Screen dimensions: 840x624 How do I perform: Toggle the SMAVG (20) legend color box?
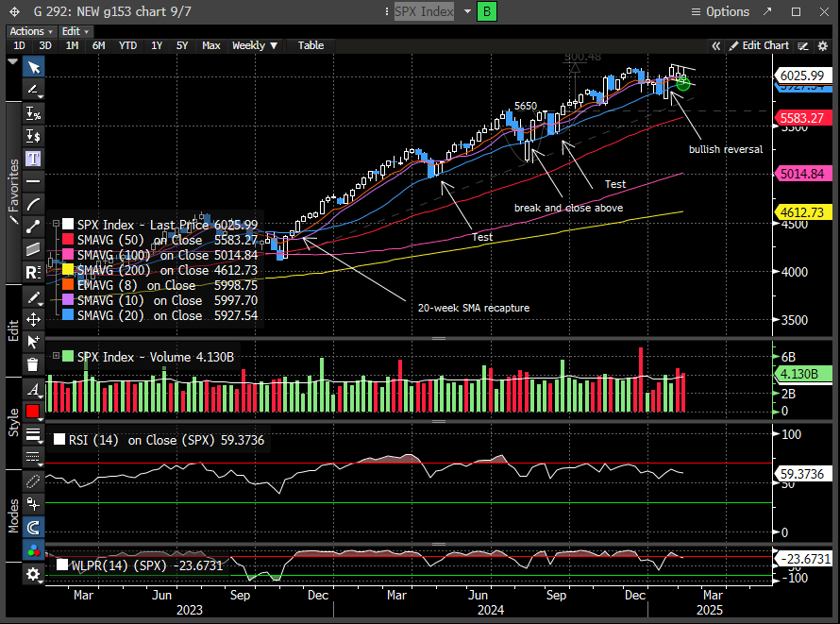(68, 315)
